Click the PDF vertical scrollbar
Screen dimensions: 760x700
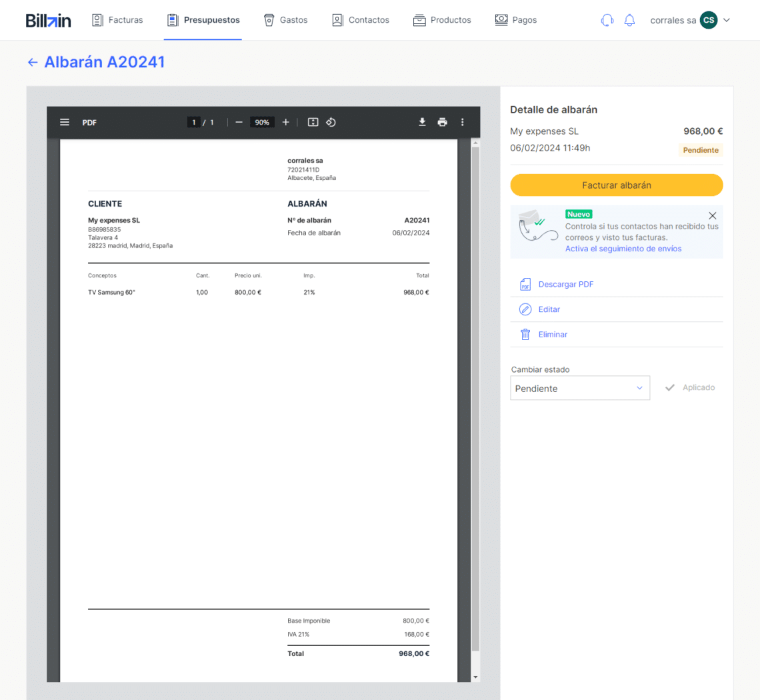[475, 400]
